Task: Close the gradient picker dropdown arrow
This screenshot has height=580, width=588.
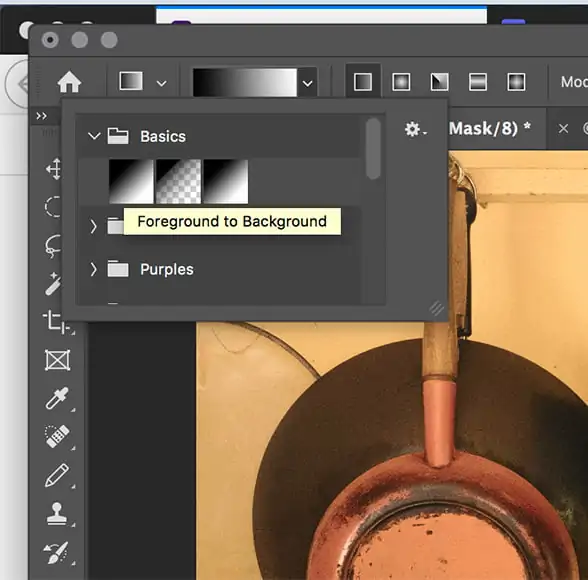Action: pyautogui.click(x=308, y=83)
